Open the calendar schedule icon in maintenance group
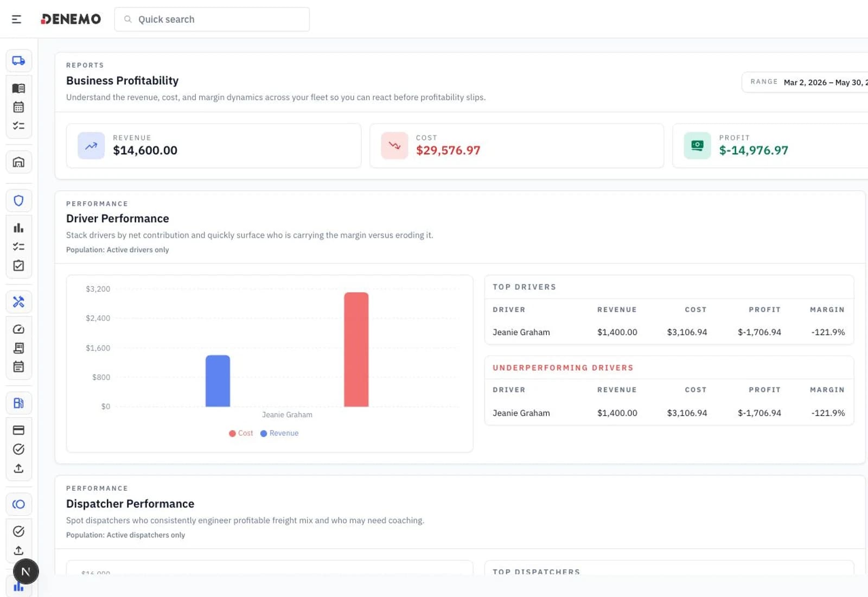Screen dimensions: 868x597 [18, 367]
